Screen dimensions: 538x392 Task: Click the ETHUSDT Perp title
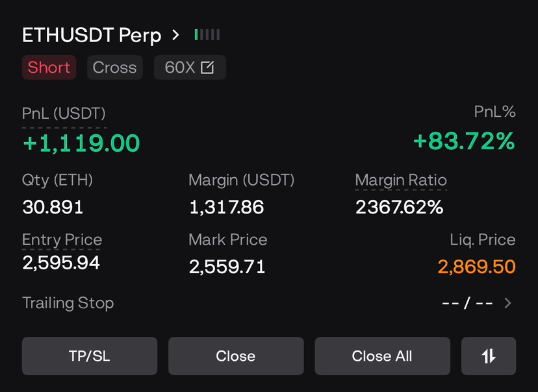[92, 36]
